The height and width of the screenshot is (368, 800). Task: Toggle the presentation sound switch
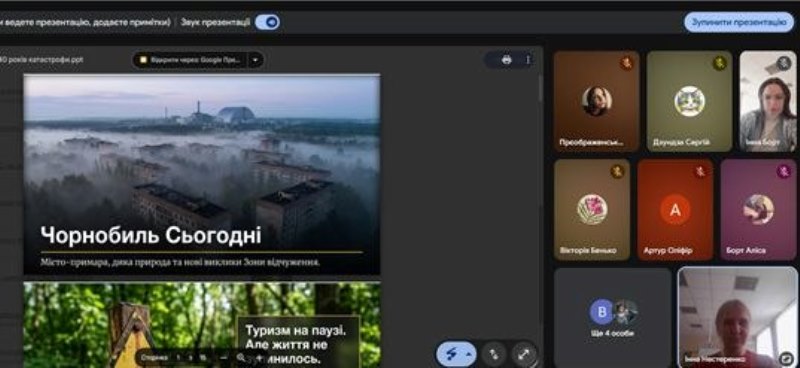(267, 22)
